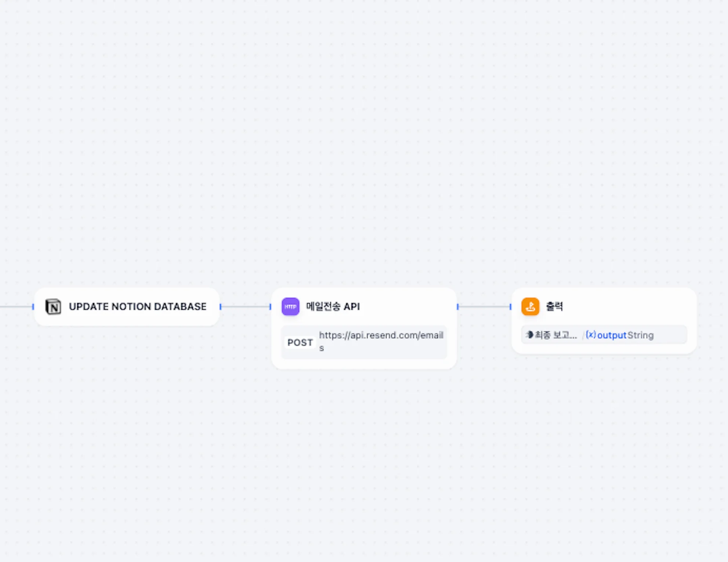Viewport: 728px width, 562px height.
Task: Click the orange 출력 output icon
Action: coord(530,306)
